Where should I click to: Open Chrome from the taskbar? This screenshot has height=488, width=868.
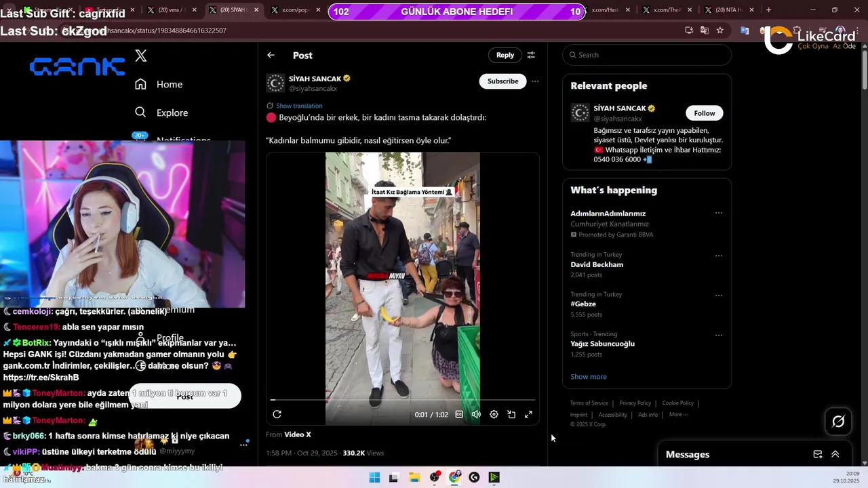(x=454, y=477)
